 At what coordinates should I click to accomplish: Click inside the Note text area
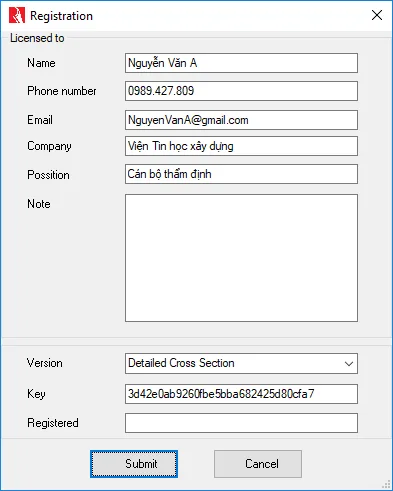coord(241,258)
